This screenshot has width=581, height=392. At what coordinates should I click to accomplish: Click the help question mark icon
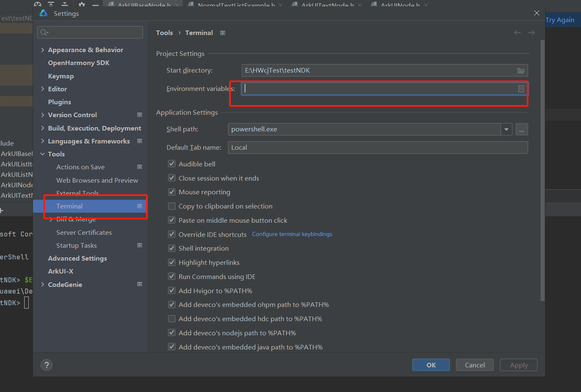pos(46,365)
